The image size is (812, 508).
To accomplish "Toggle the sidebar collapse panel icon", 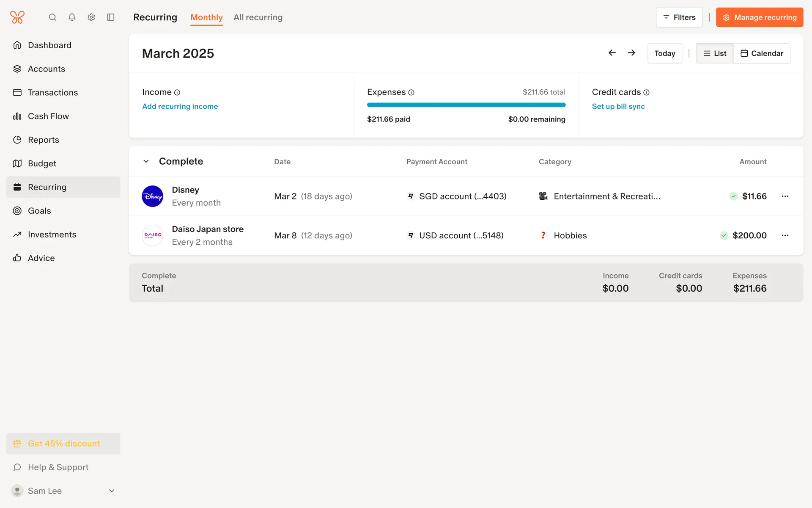I will pyautogui.click(x=111, y=17).
